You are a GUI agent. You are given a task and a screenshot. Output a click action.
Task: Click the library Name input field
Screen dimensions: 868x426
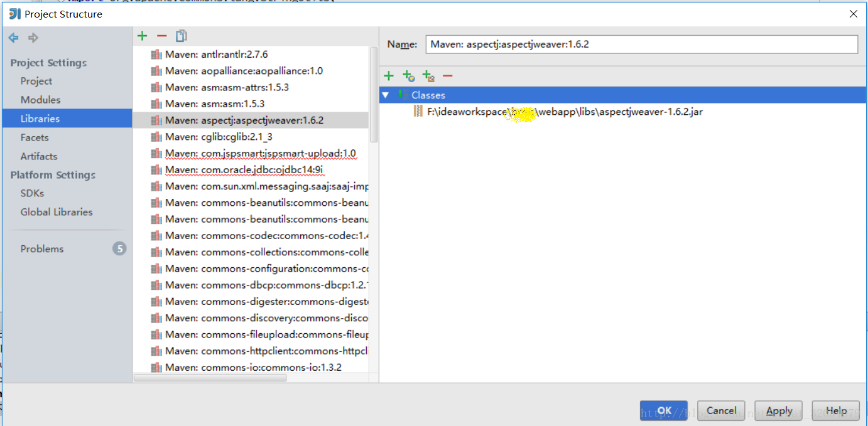pos(641,44)
